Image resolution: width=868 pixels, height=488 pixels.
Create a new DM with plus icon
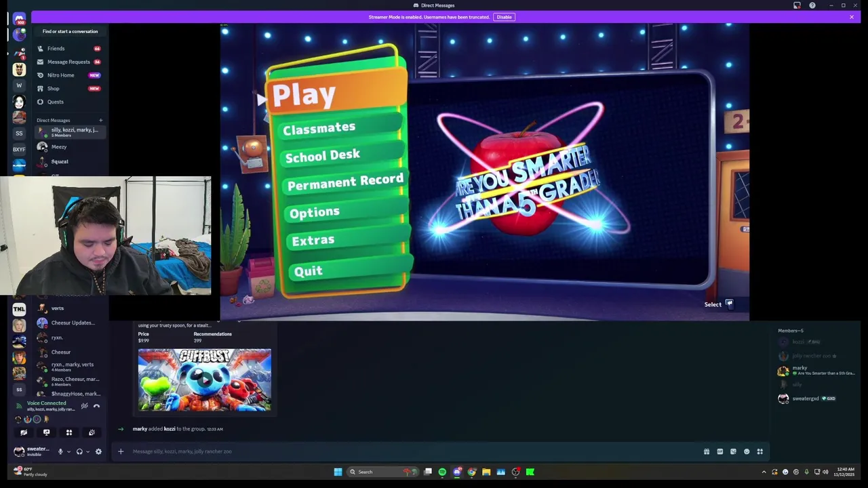100,120
